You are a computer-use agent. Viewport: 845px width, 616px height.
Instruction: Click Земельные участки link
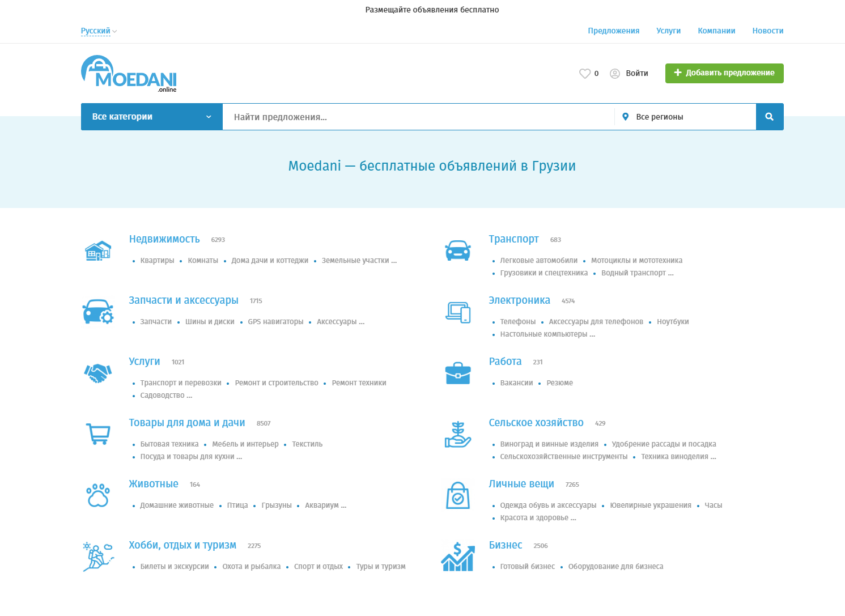[x=359, y=261]
